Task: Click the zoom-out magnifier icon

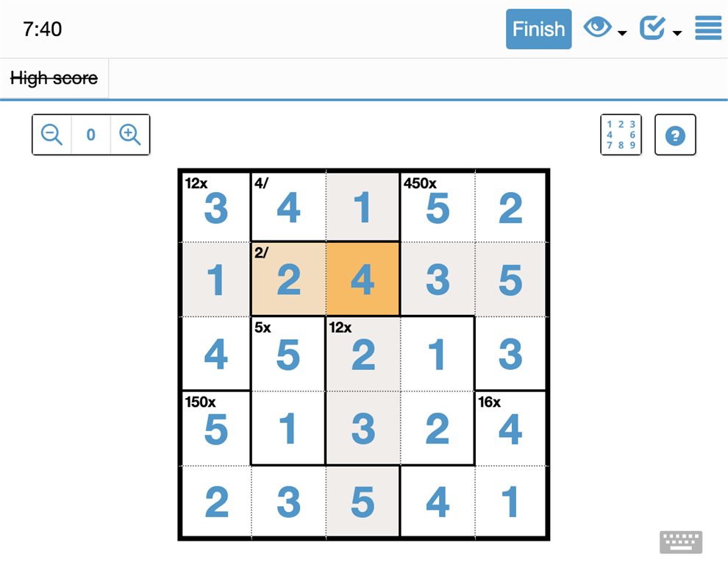Action: pos(51,135)
